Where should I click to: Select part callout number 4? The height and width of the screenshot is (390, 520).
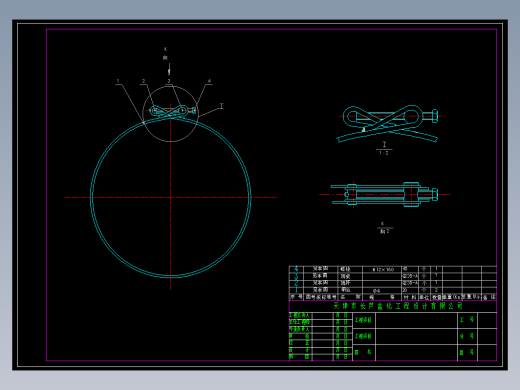coord(209,81)
